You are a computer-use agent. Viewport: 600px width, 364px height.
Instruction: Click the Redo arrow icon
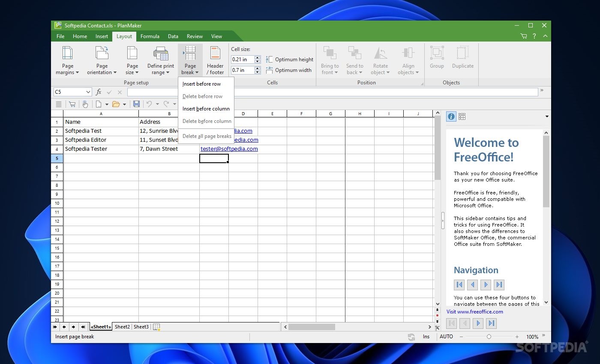(x=166, y=104)
